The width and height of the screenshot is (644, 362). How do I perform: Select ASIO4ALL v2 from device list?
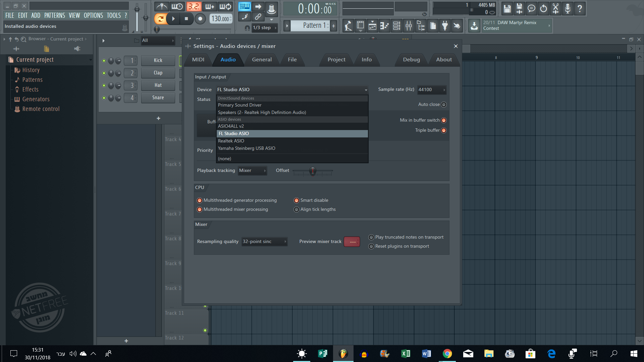[x=231, y=126]
